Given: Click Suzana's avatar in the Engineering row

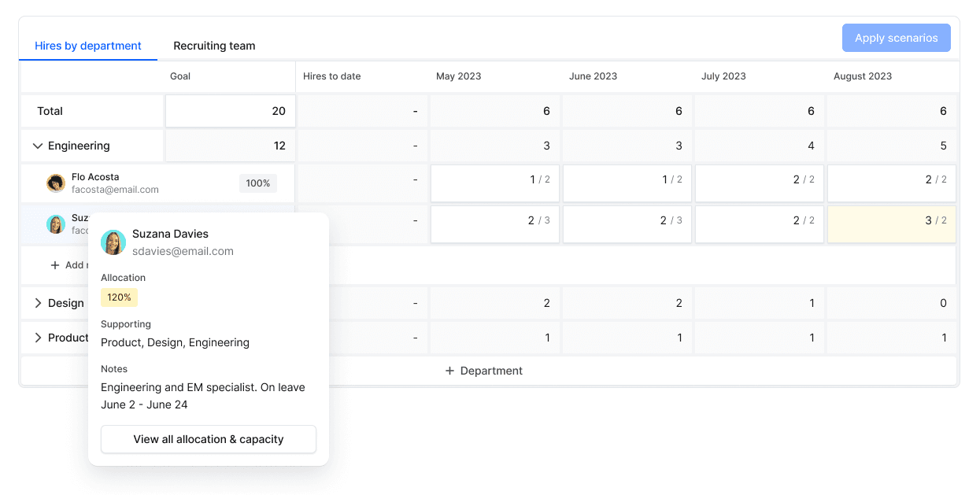Looking at the screenshot, I should pyautogui.click(x=55, y=223).
